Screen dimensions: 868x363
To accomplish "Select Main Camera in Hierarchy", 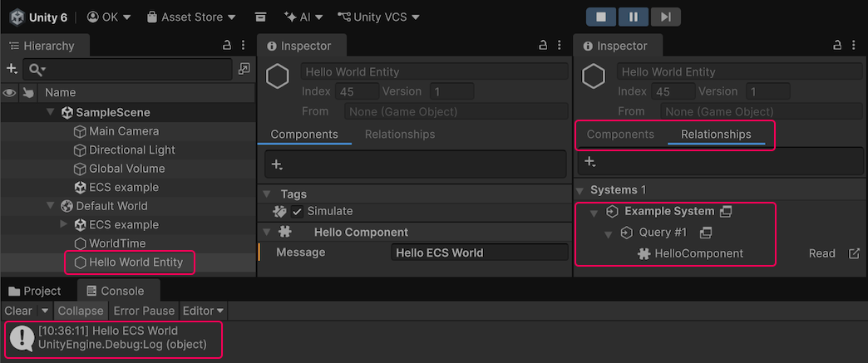I will [x=124, y=131].
